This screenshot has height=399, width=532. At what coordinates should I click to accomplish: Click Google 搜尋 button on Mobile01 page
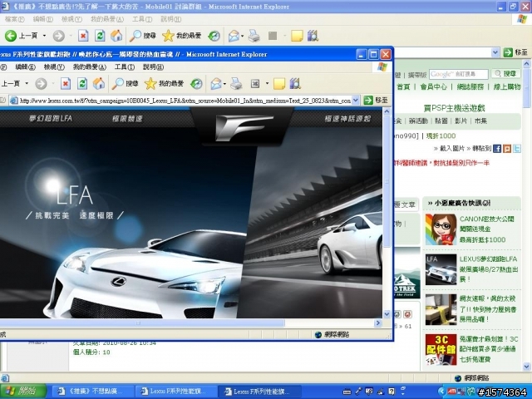(x=505, y=74)
